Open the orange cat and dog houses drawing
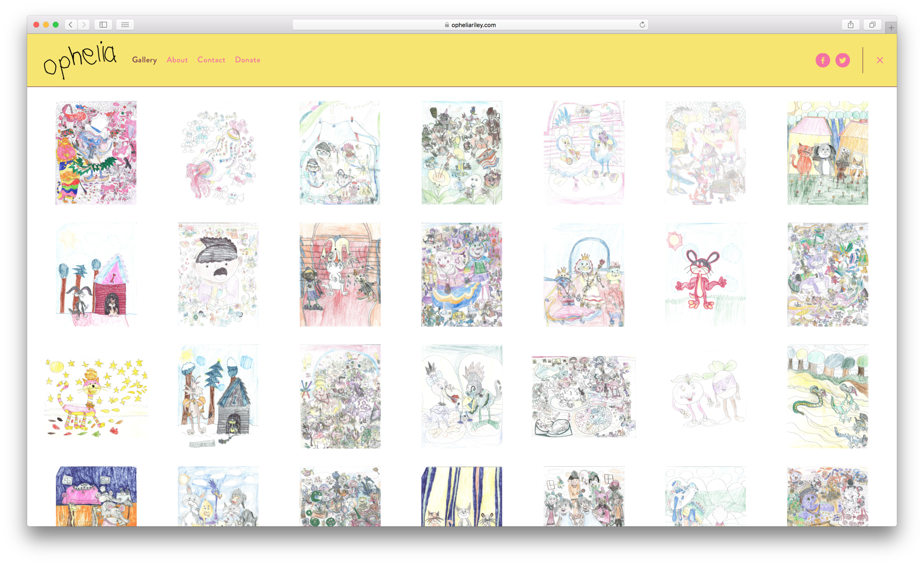 [827, 153]
